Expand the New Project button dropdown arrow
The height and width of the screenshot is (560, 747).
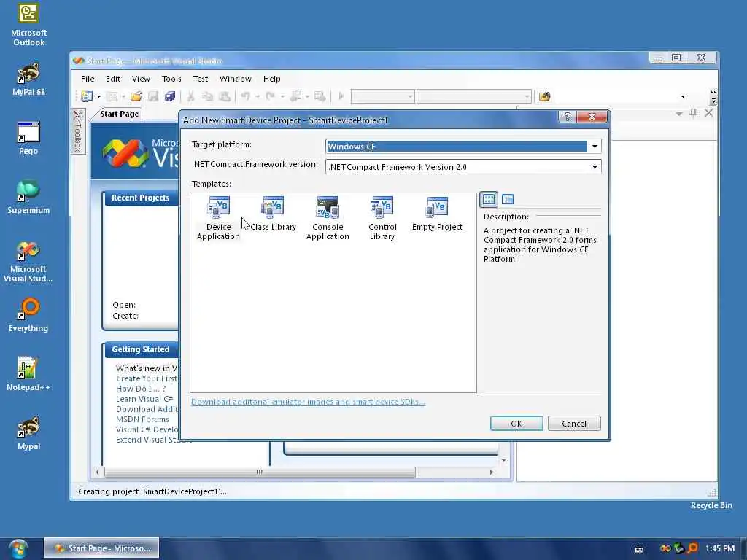coord(98,97)
